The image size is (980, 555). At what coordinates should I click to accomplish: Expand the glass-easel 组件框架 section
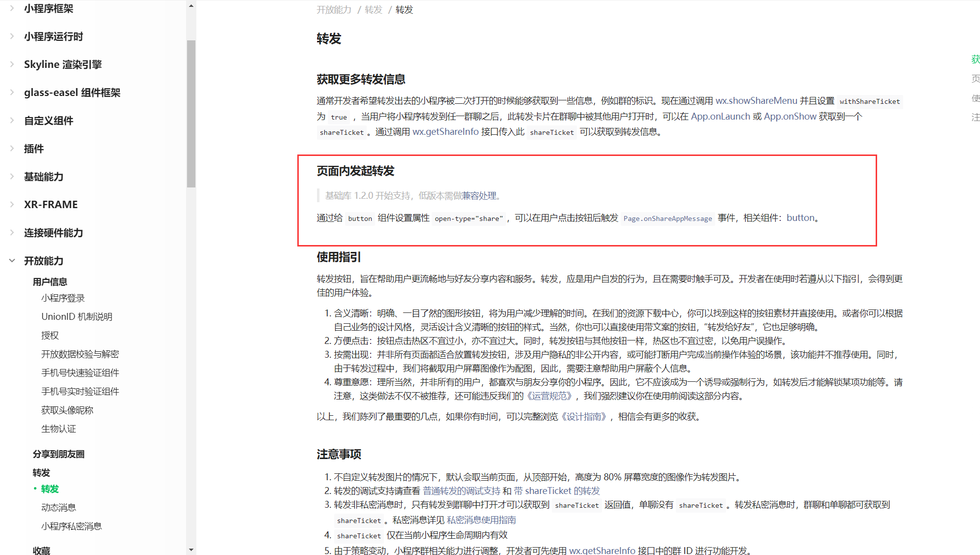click(72, 92)
